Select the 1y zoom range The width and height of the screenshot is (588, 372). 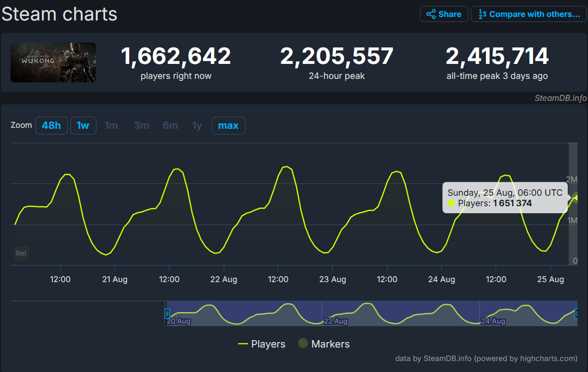point(197,125)
